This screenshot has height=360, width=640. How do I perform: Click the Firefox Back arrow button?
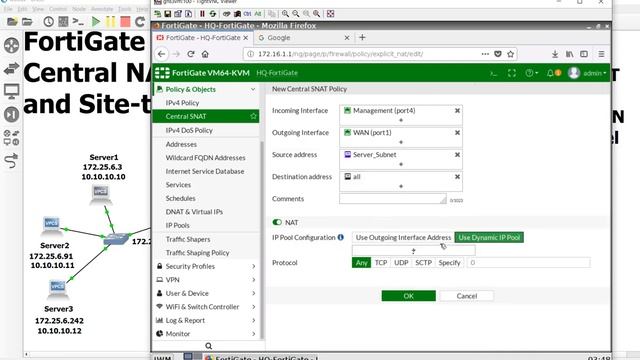[x=162, y=54]
